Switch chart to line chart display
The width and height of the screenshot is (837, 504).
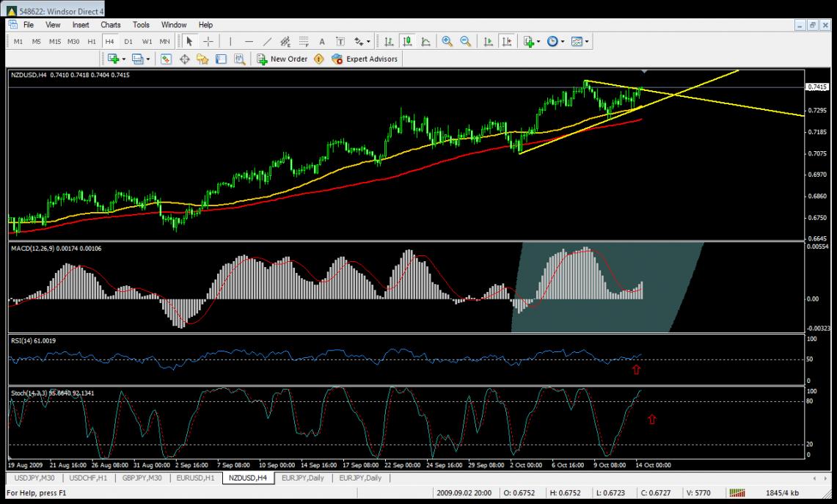coord(426,42)
